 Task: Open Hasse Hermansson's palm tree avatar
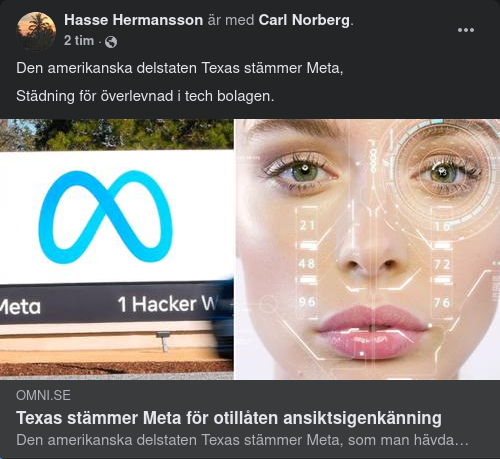point(36,31)
